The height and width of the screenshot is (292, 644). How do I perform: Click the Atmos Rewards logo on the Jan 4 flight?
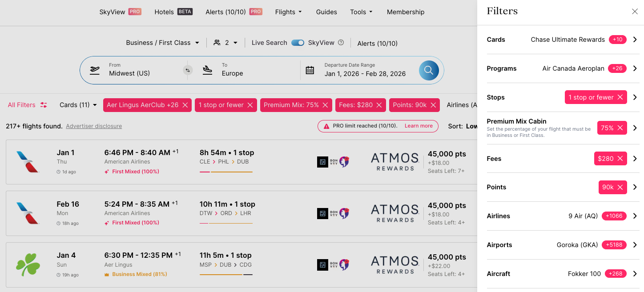[394, 264]
